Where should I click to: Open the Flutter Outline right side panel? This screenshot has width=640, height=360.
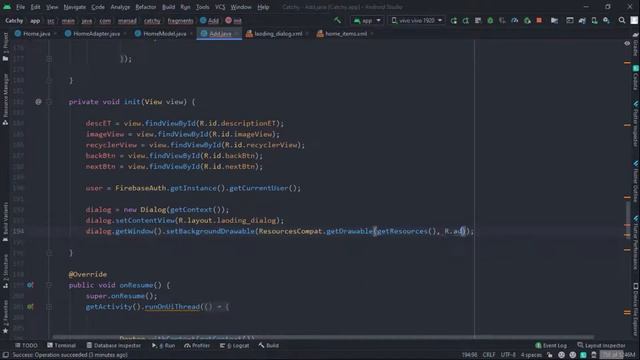tap(635, 181)
